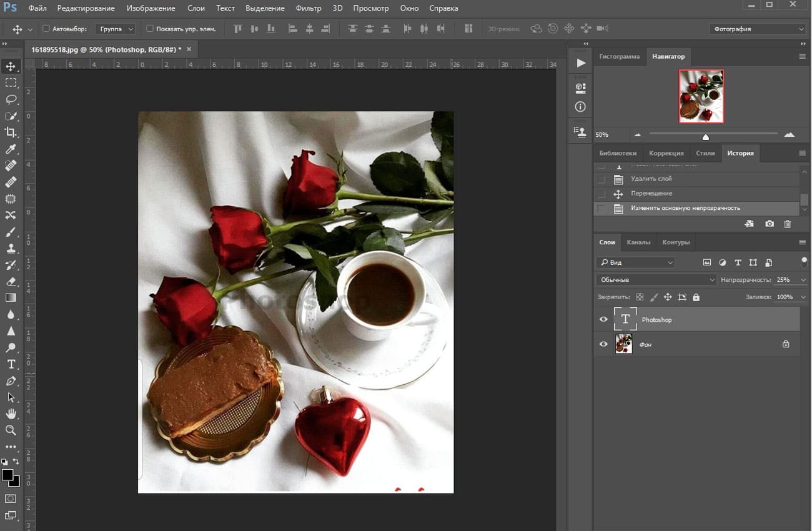
Task: Select the Hand tool
Action: 11,414
